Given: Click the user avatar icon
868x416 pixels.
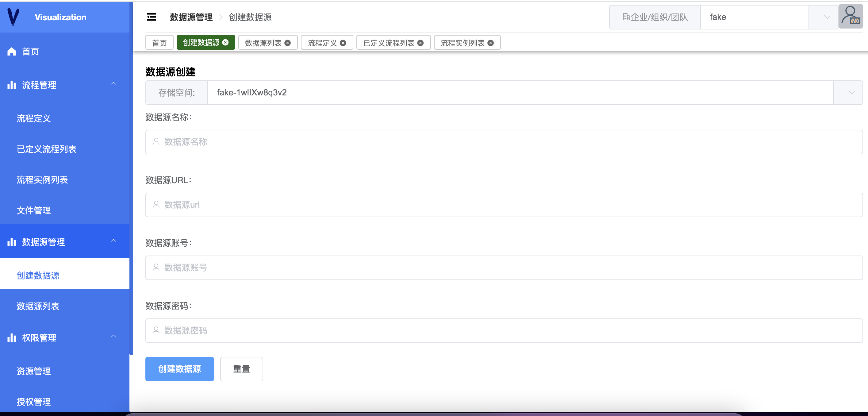Looking at the screenshot, I should [850, 17].
